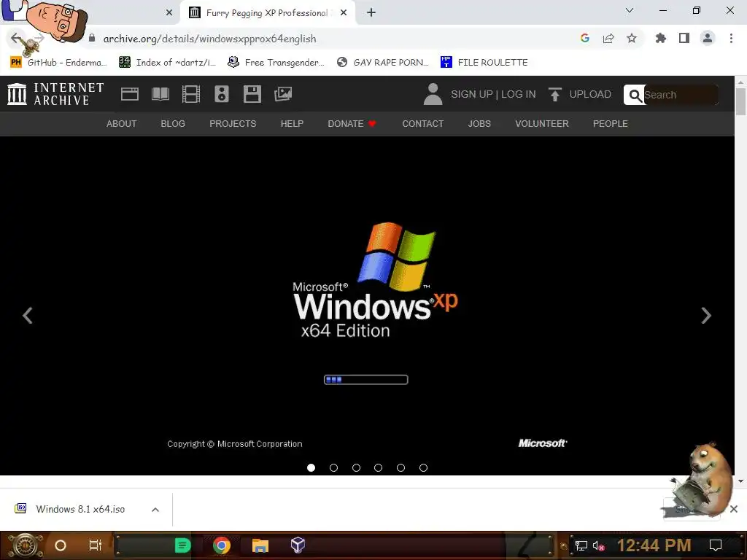Open the HELP menu item

click(292, 124)
